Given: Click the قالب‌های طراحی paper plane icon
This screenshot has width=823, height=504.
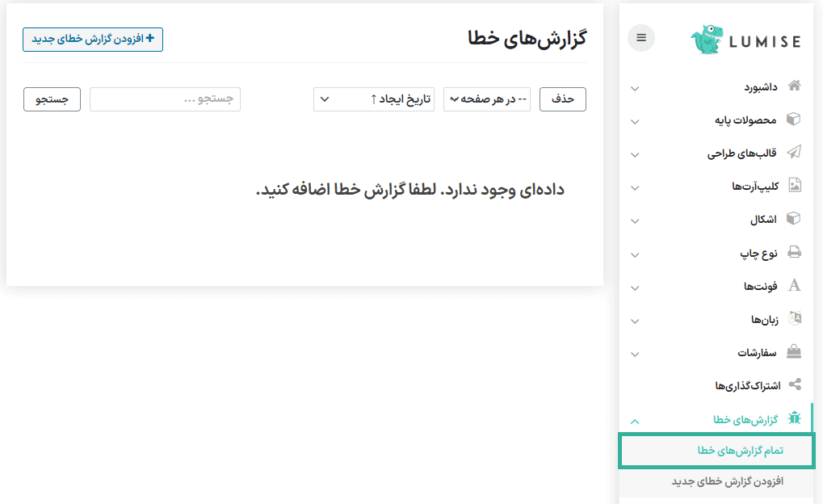Looking at the screenshot, I should [795, 153].
